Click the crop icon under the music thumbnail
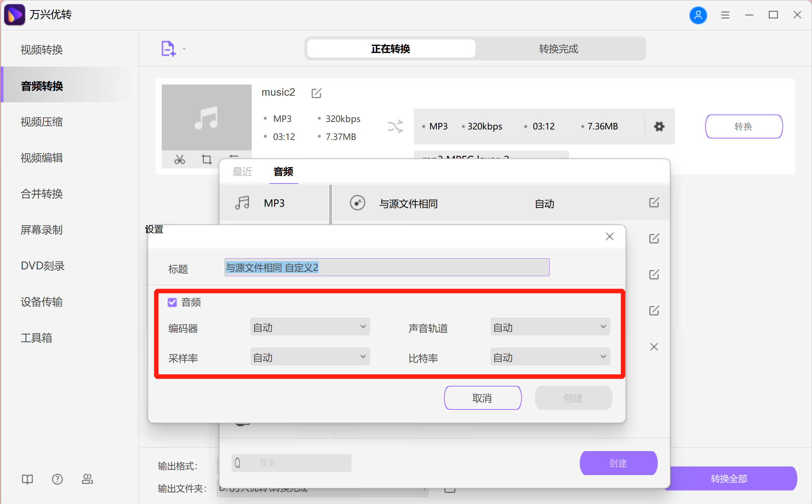This screenshot has width=812, height=504. click(207, 159)
